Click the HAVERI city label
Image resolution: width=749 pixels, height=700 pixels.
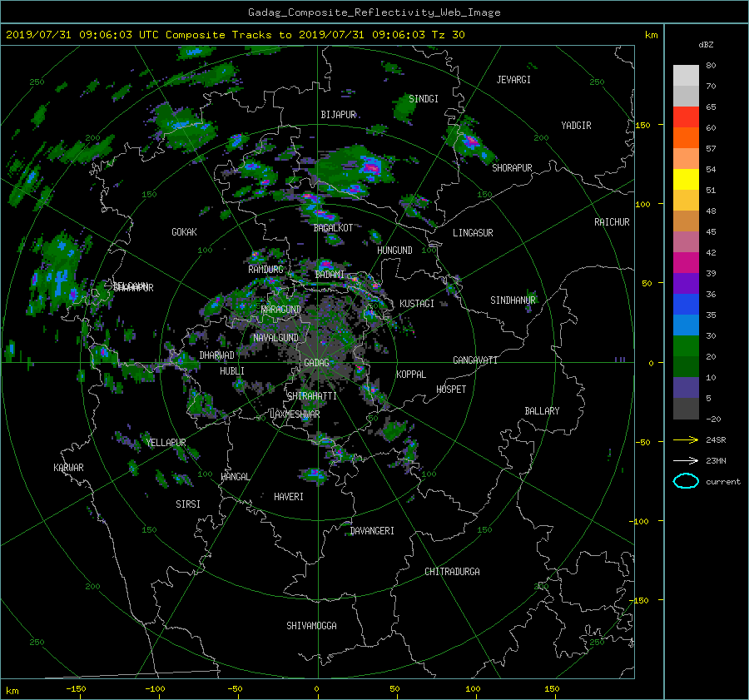point(289,497)
